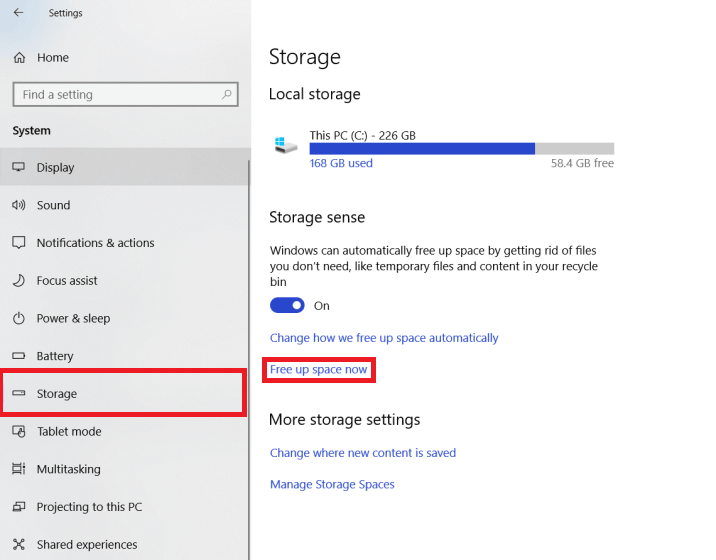
Task: Turn off the Storage sense toggle
Action: click(x=287, y=305)
